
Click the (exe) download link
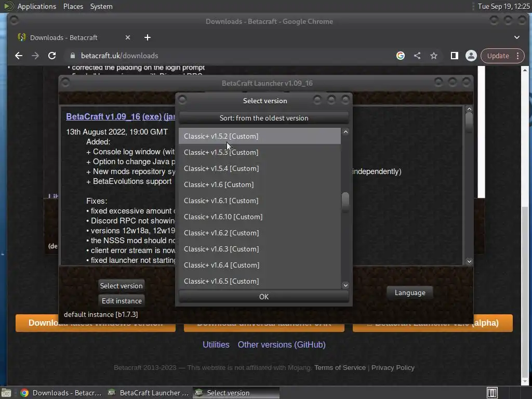[x=152, y=116]
